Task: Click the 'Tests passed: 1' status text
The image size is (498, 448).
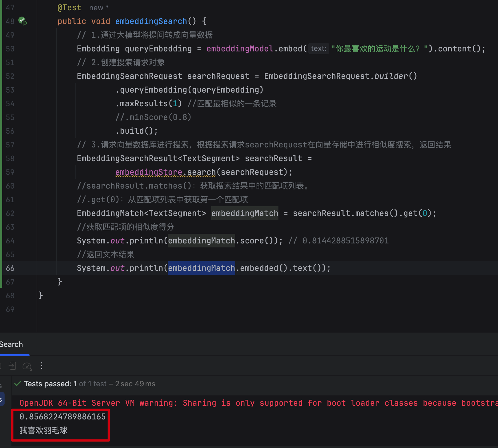Action: pos(50,384)
